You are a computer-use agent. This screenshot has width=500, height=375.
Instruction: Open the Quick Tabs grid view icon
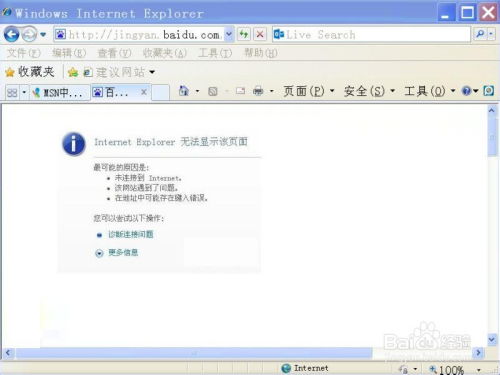(12, 92)
